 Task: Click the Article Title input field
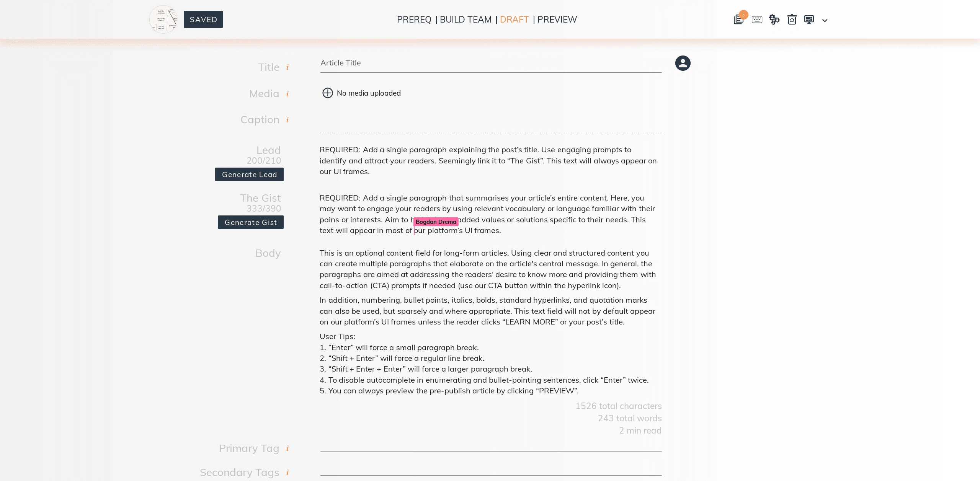491,62
